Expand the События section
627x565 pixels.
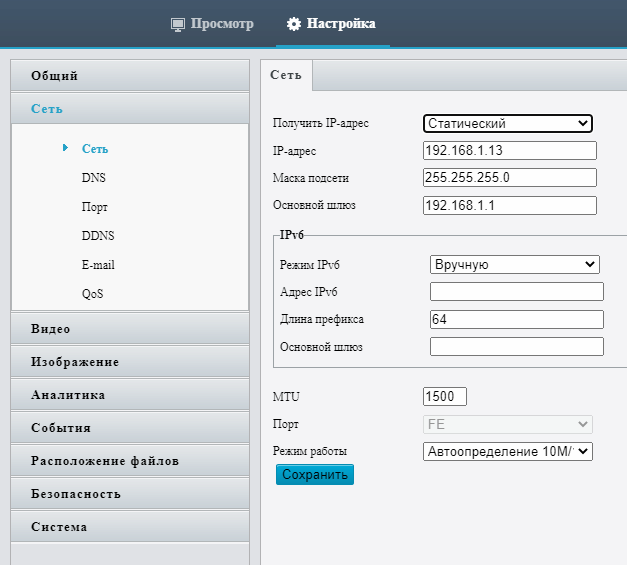pyautogui.click(x=130, y=428)
